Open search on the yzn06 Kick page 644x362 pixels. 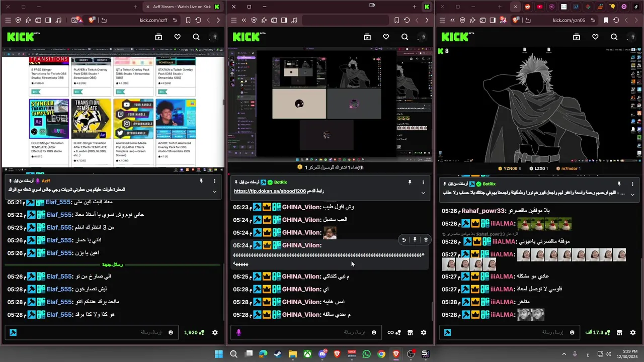[614, 37]
